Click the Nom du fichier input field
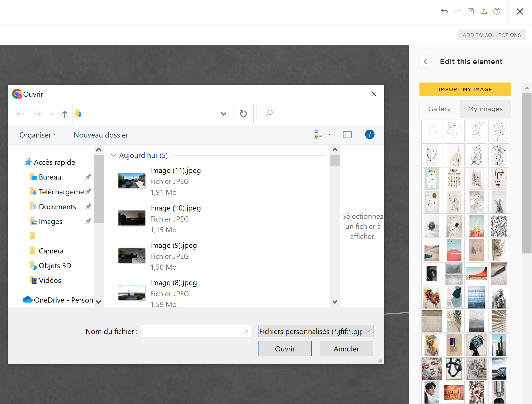The height and width of the screenshot is (404, 532). pyautogui.click(x=192, y=331)
